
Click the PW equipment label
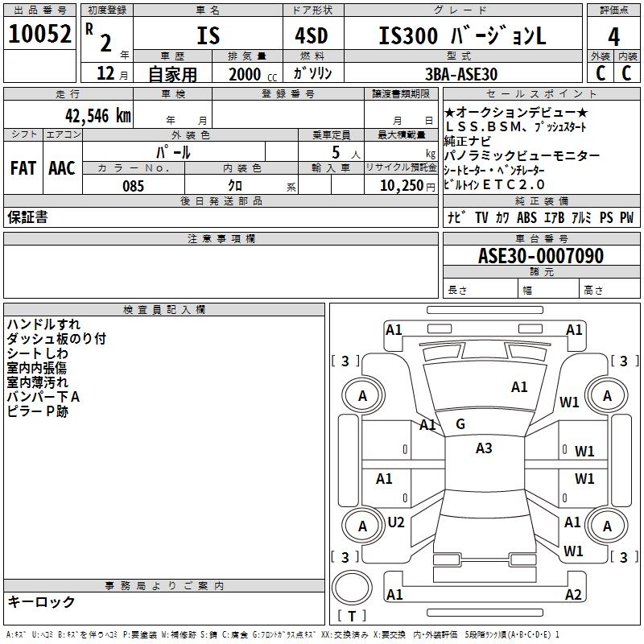pyautogui.click(x=626, y=217)
